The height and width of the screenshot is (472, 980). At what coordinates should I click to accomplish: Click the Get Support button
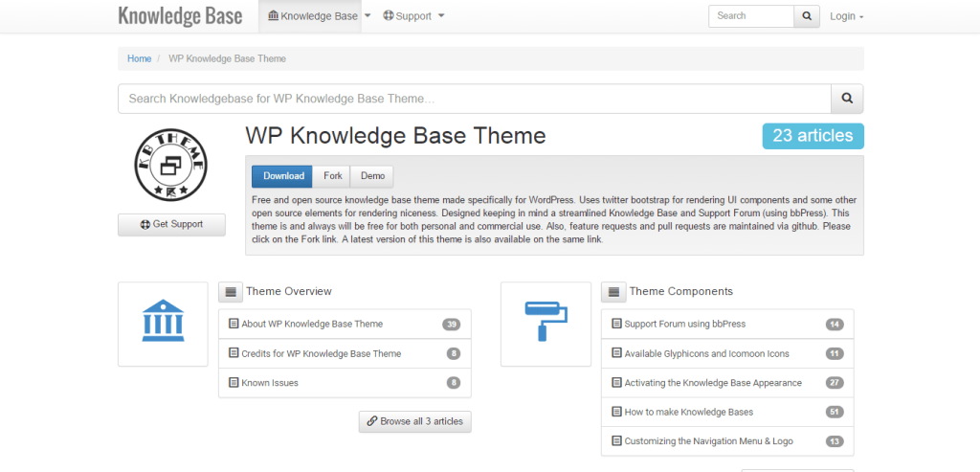click(x=171, y=224)
